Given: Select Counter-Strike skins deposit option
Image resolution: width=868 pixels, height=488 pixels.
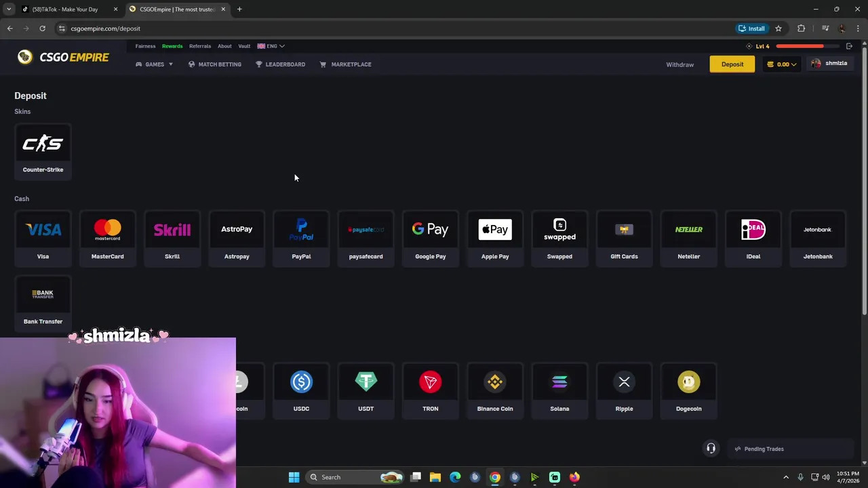Looking at the screenshot, I should tap(43, 151).
